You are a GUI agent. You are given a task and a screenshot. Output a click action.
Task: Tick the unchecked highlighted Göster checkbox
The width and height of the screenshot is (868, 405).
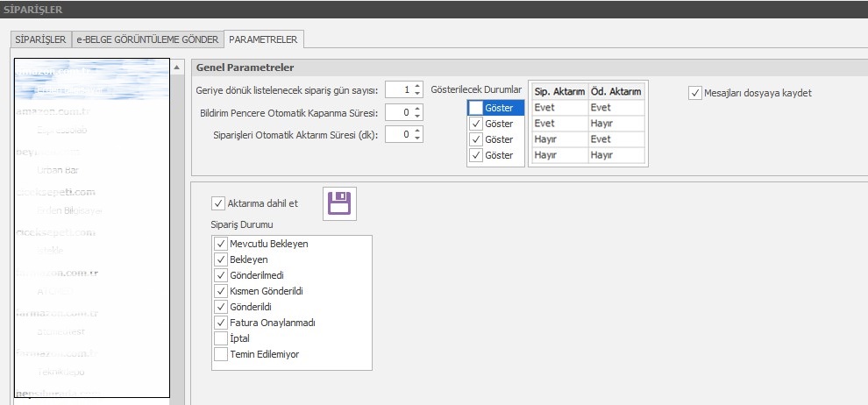(475, 108)
